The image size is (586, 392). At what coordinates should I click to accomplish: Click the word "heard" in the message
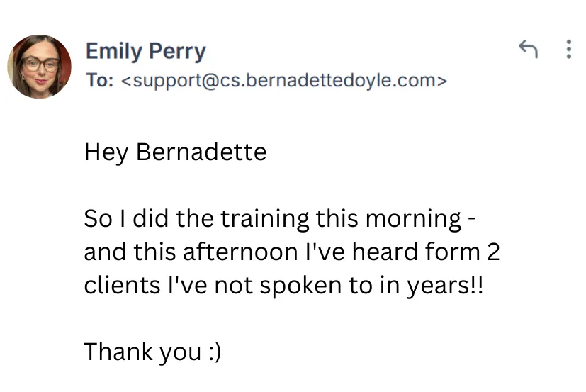(368, 252)
